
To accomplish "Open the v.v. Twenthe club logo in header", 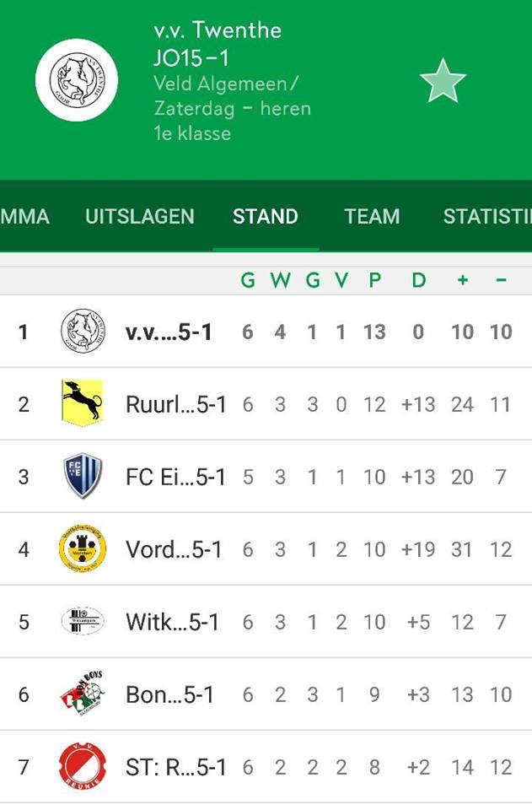I will (x=77, y=80).
